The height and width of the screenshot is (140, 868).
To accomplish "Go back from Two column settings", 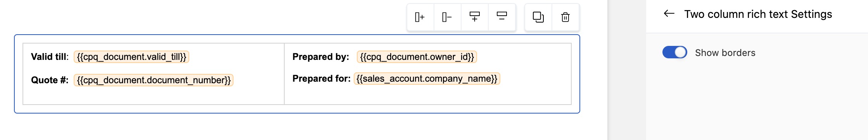I will coord(669,14).
